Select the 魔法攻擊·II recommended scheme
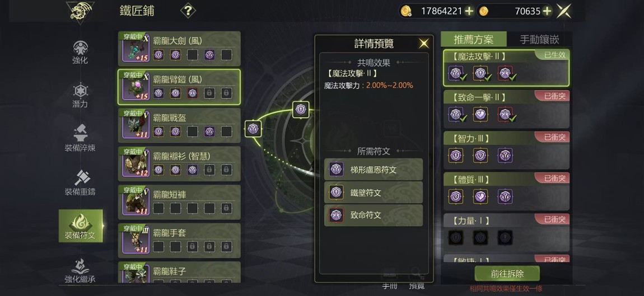This screenshot has height=296, width=644. (506, 68)
